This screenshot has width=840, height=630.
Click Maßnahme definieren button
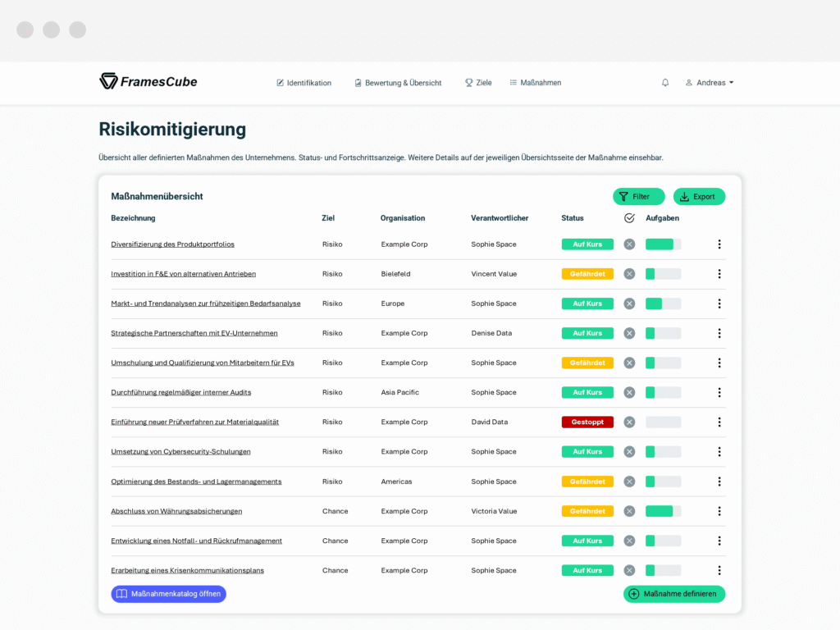pos(674,594)
